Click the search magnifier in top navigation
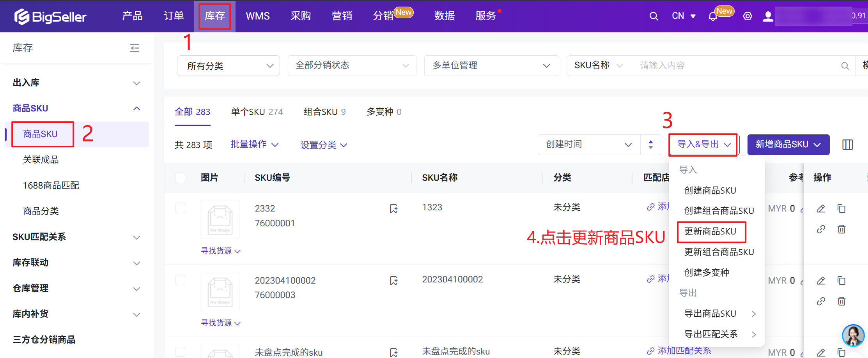 coord(654,16)
